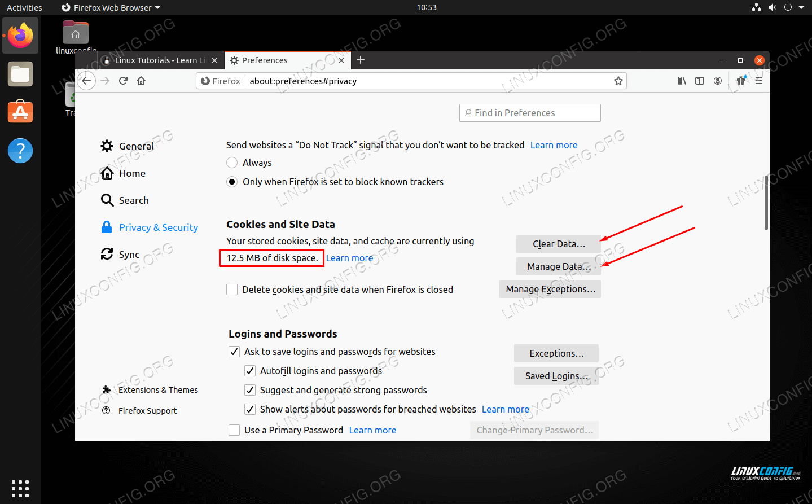
Task: Open Extensions & Themes link
Action: pos(150,390)
